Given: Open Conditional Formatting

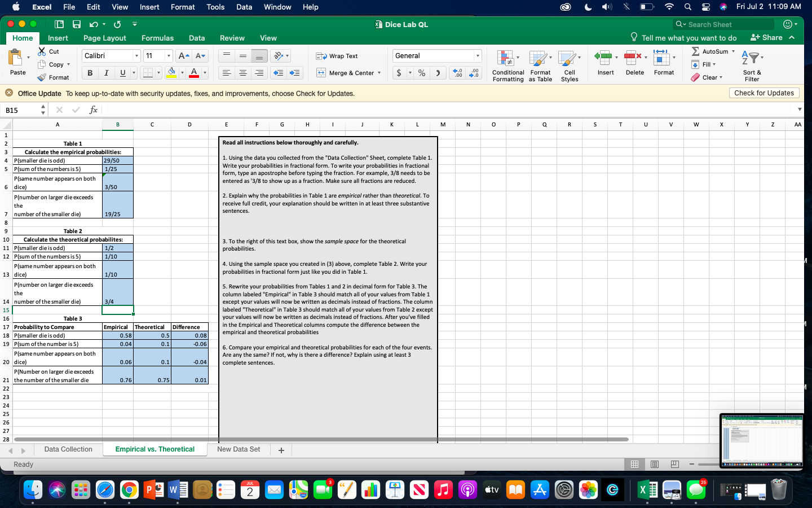Looking at the screenshot, I should click(507, 65).
